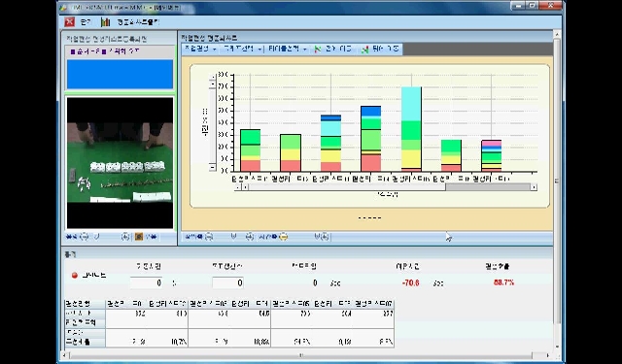622x364 pixels.
Task: Open the third dropdown in chart toolbar
Action: tap(288, 50)
